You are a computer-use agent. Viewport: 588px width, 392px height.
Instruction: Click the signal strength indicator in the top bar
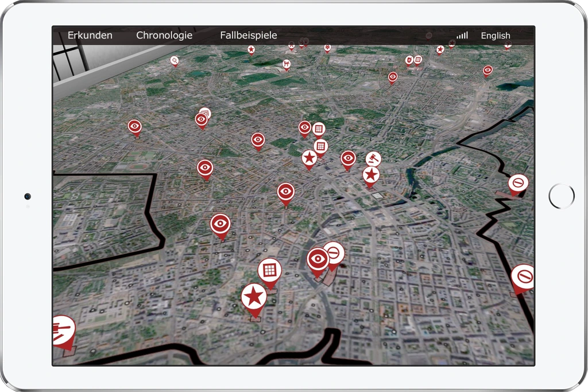tap(462, 35)
